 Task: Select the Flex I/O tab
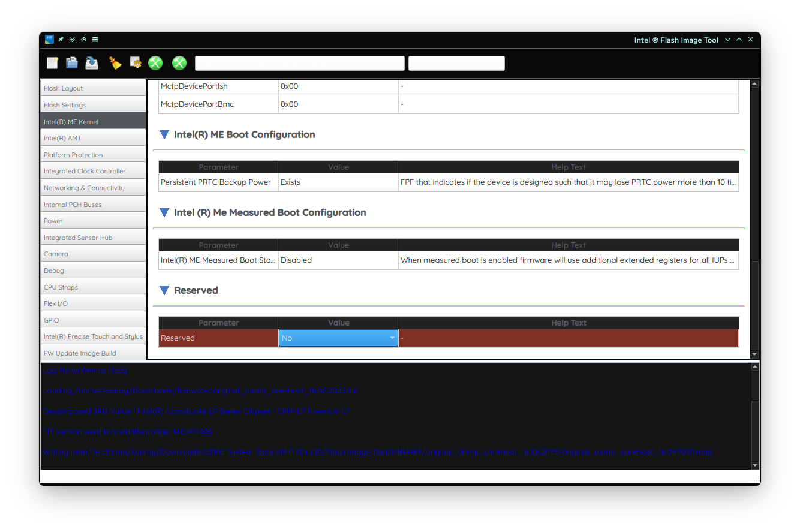(x=93, y=303)
